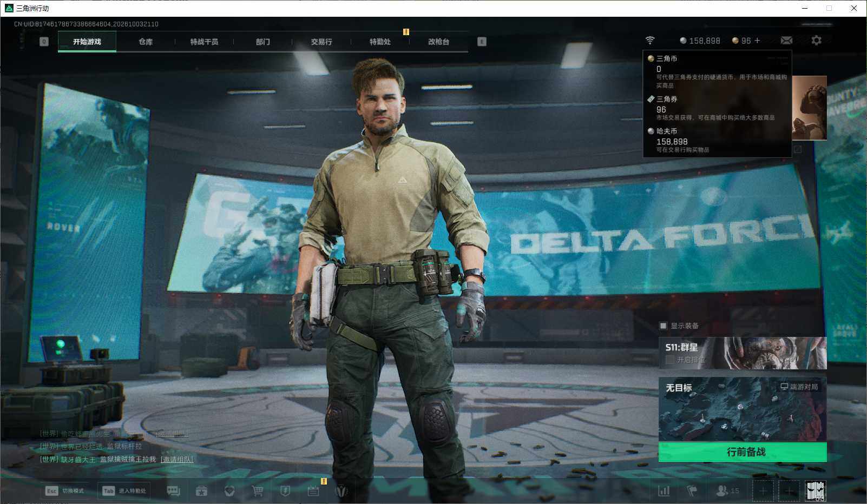Open the 改枪台 tab
The image size is (867, 504).
(438, 42)
